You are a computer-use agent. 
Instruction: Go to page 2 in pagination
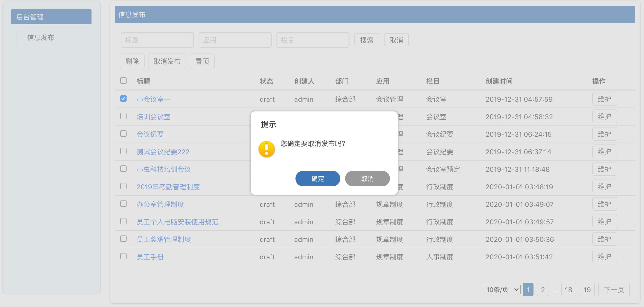tap(543, 289)
